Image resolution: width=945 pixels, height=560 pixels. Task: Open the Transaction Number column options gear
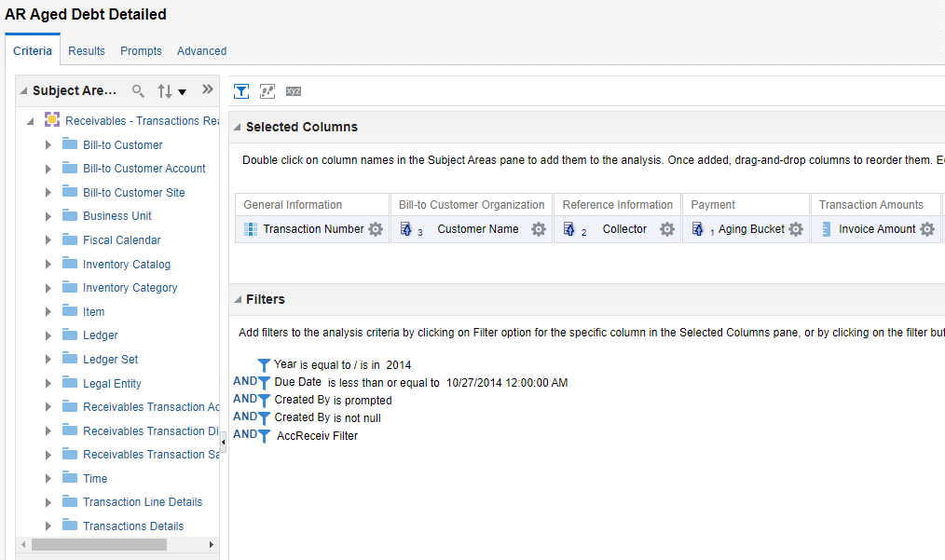tap(375, 229)
